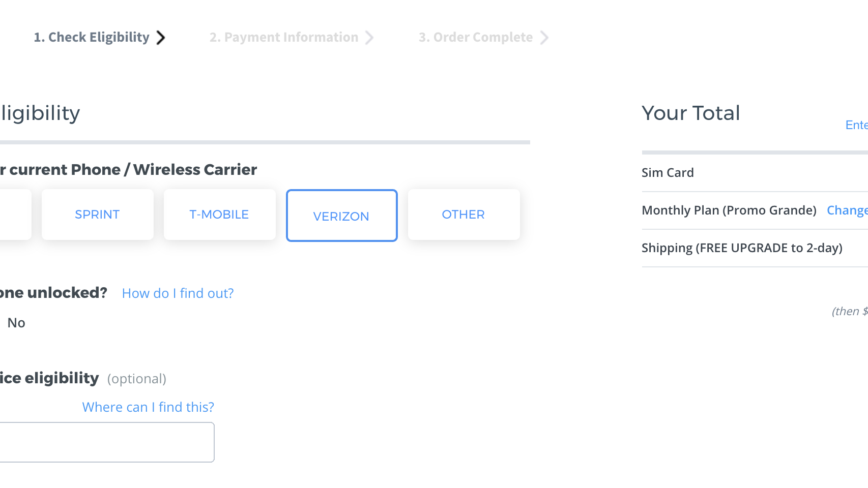Image resolution: width=868 pixels, height=488 pixels.
Task: Click the chevron after Payment Information
Action: click(370, 38)
